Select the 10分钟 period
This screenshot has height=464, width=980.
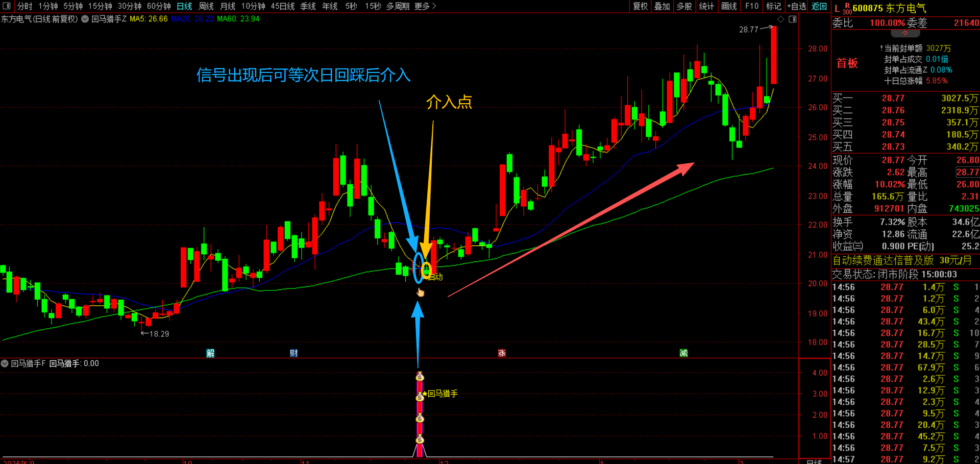253,6
